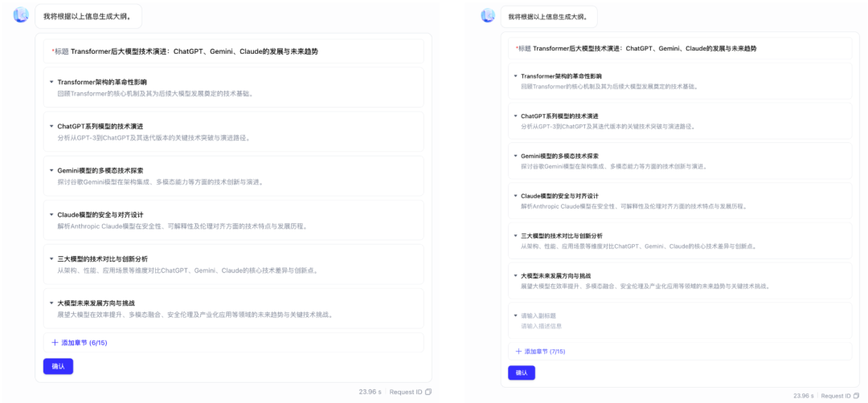Add a chapter via 添加章节 (7/15)
The width and height of the screenshot is (868, 403).
pos(680,351)
